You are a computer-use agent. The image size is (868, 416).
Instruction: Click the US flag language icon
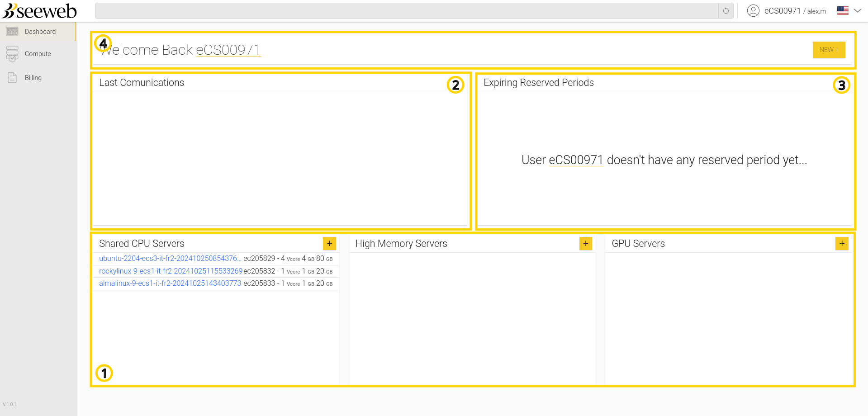coord(843,11)
